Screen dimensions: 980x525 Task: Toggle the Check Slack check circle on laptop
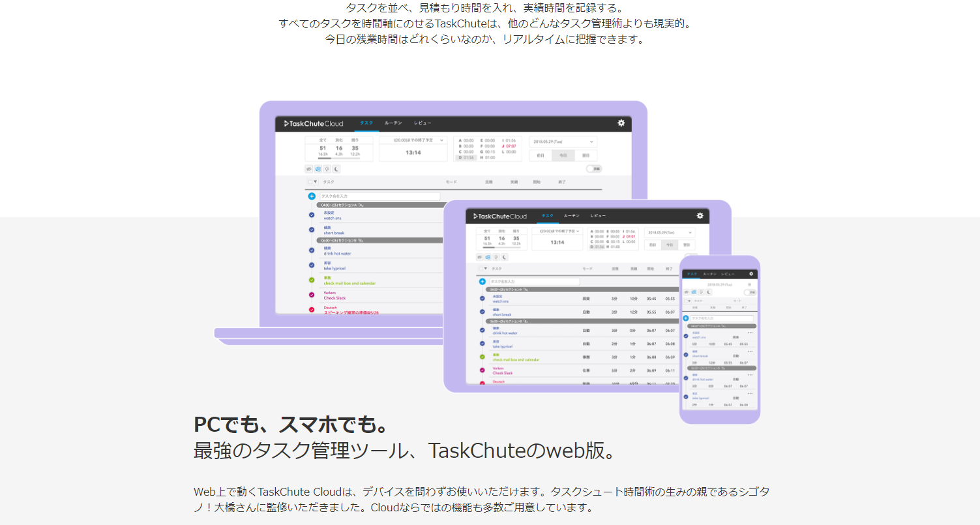(312, 295)
